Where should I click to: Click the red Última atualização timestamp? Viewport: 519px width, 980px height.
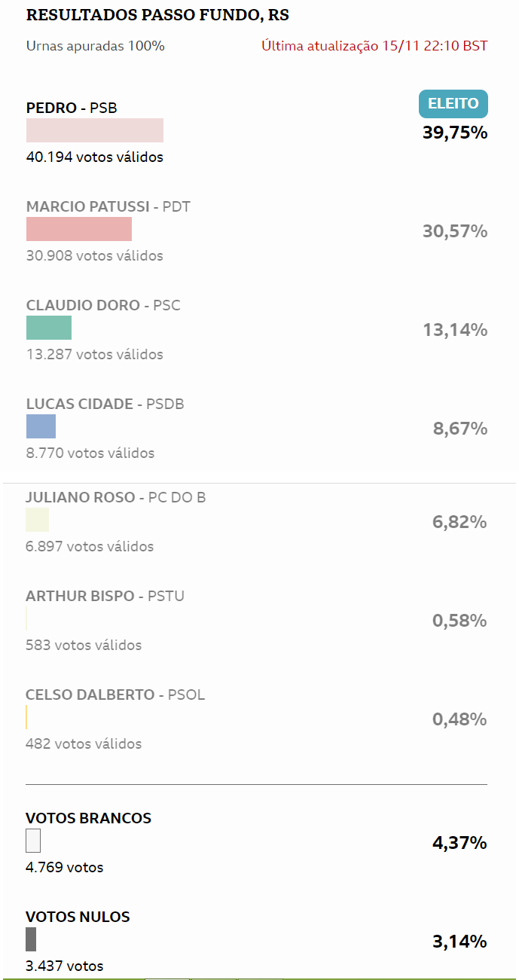pos(374,46)
